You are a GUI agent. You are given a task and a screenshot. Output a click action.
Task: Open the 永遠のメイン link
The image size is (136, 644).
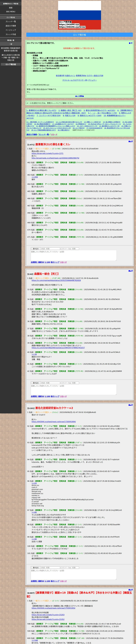click(70, 75)
